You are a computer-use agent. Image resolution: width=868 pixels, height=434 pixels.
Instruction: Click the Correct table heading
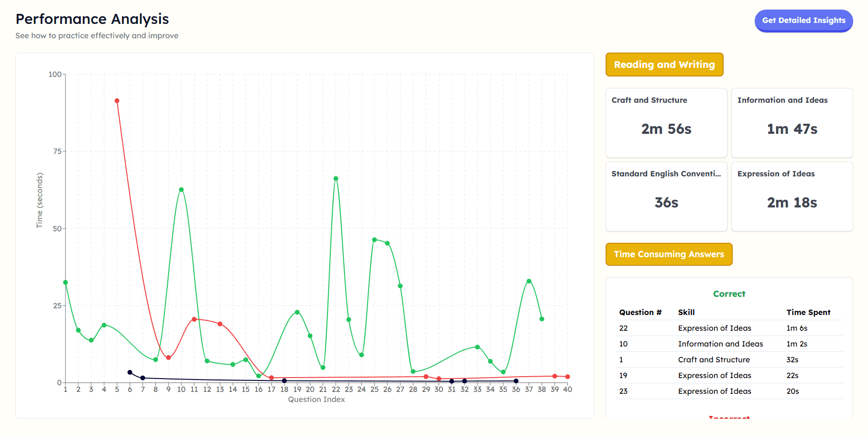pos(729,293)
